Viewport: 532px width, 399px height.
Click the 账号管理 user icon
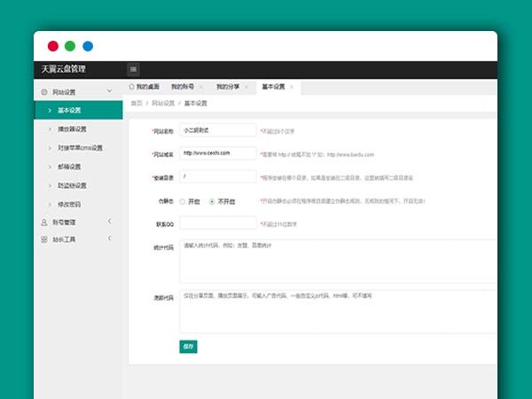44,222
